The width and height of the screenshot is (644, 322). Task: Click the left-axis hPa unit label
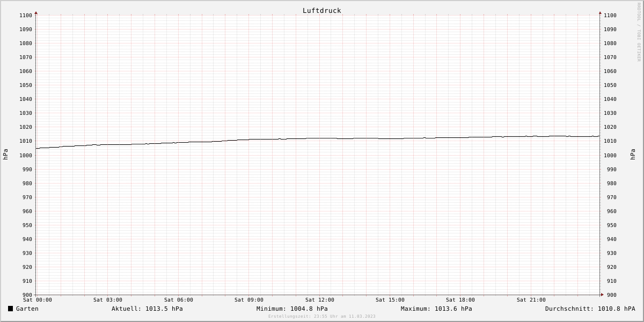click(x=5, y=155)
